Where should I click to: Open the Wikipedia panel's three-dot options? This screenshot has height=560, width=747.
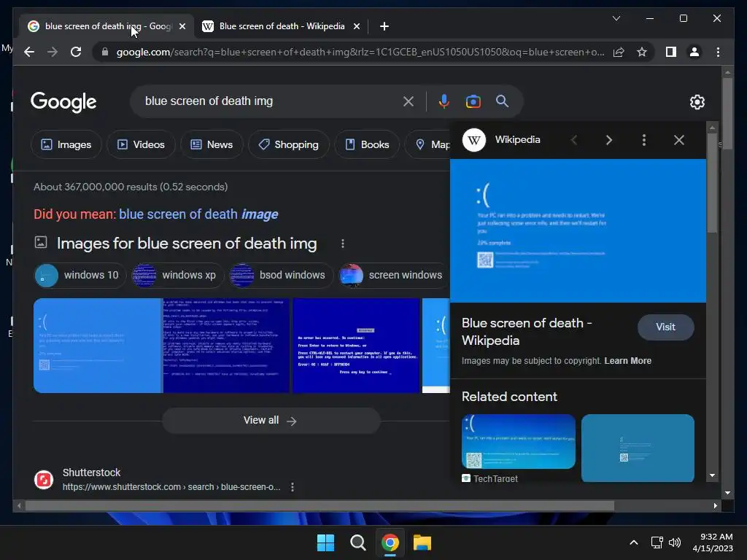pos(643,140)
